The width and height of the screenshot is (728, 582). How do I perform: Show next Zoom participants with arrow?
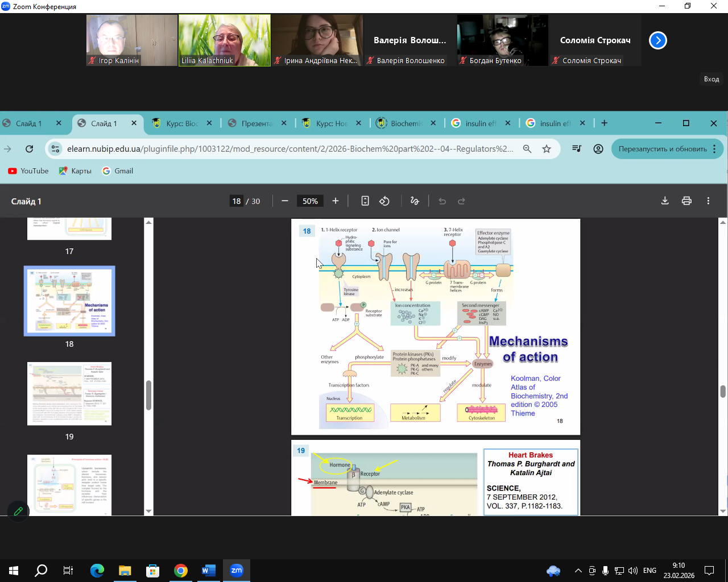[657, 40]
